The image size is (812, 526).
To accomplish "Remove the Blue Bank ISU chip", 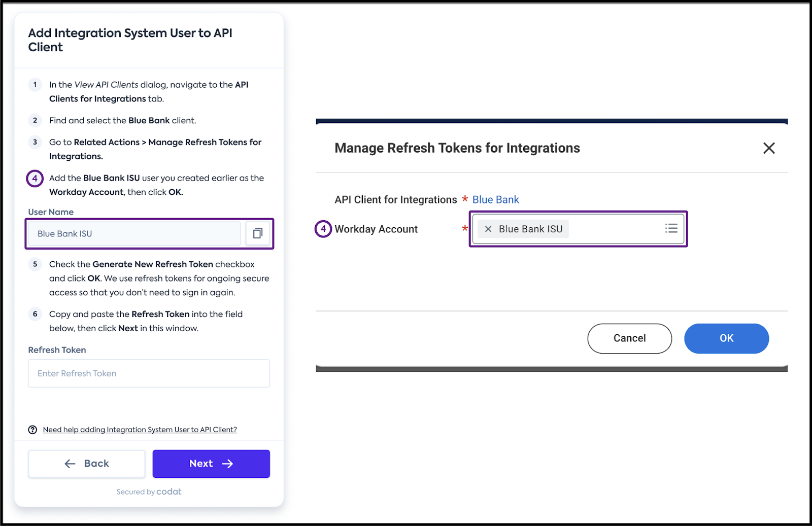I will coord(488,229).
